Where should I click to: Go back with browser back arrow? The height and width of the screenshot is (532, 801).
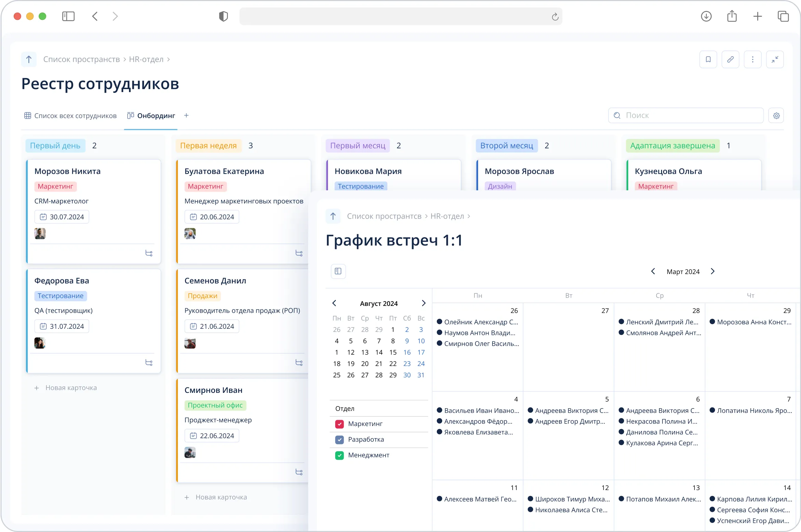point(95,16)
